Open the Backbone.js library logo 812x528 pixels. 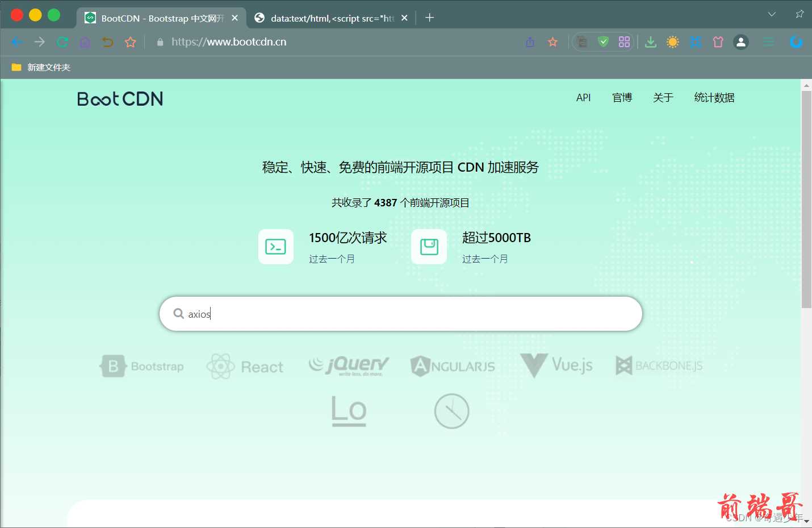[x=659, y=365]
